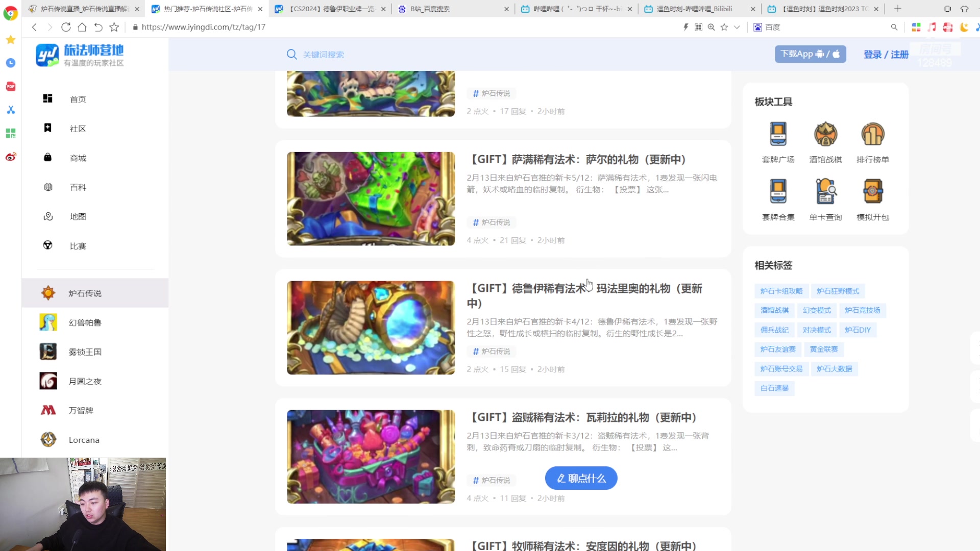Viewport: 980px width, 551px height.
Task: Switch to the 逗鱼时刻2023 tab
Action: pos(823,9)
